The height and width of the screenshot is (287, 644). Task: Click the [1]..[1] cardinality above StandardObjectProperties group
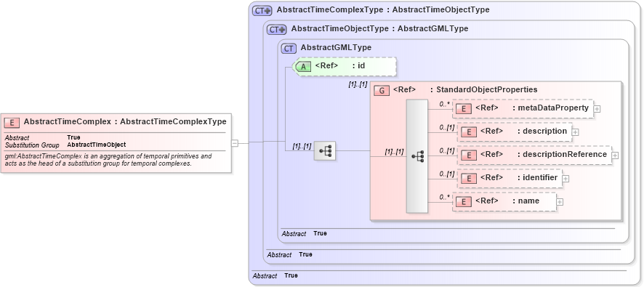(x=358, y=85)
